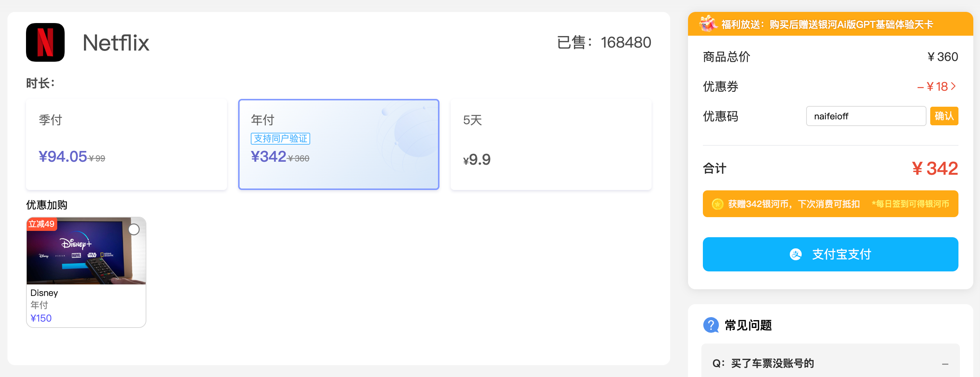Viewport: 980px width, 377px height.
Task: Click the Alipay logo icon
Action: coord(795,254)
